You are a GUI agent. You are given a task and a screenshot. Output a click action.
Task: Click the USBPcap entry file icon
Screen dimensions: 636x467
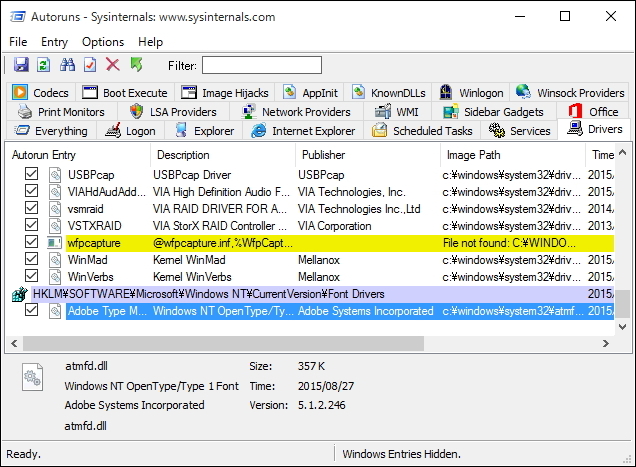pos(55,175)
